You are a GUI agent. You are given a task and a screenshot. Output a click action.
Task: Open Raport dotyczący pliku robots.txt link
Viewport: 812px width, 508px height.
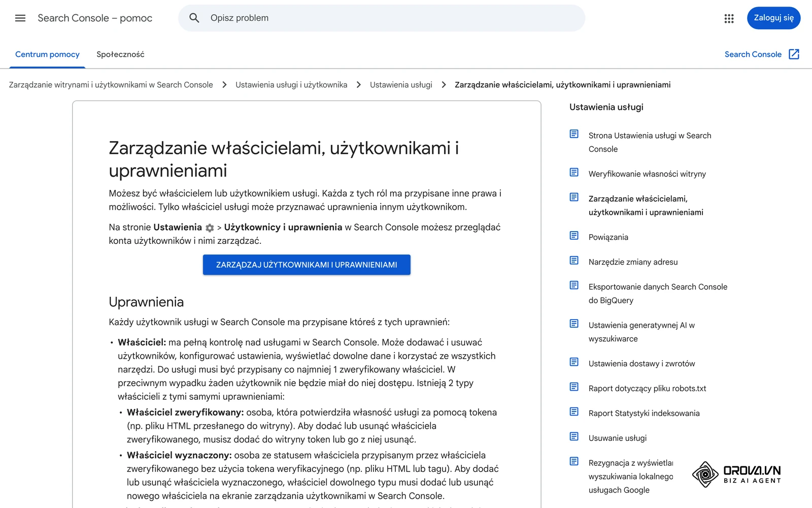pos(647,389)
